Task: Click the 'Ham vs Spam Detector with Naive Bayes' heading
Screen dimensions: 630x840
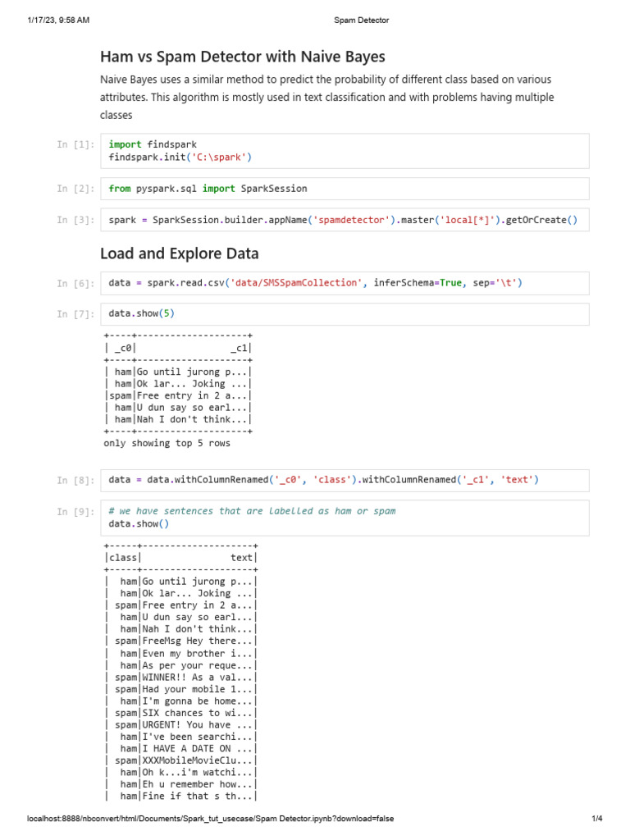Action: click(x=242, y=57)
